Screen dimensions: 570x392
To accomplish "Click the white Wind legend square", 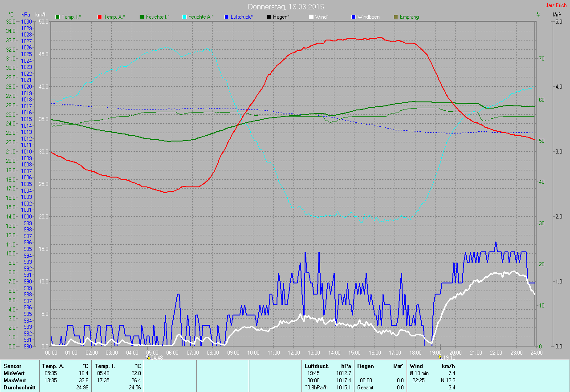I will (x=311, y=17).
